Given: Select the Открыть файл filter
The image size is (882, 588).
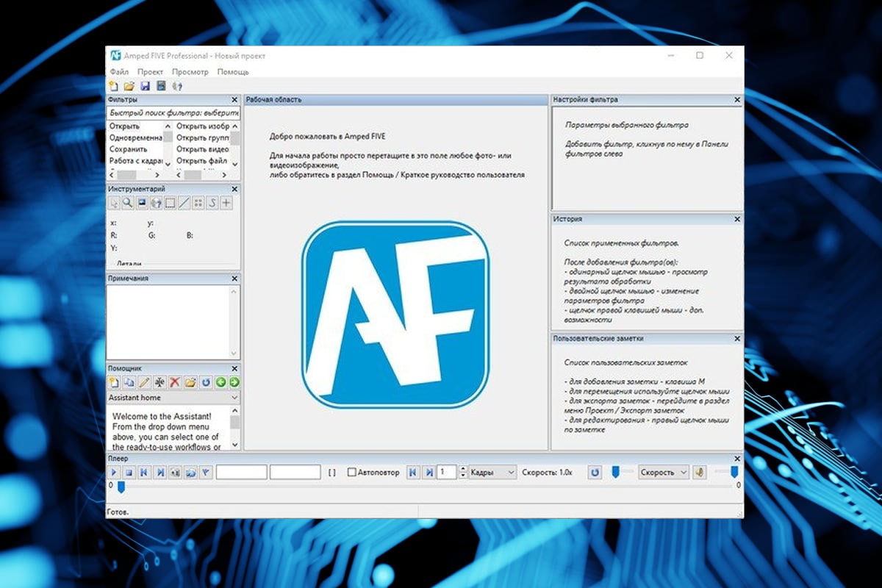Looking at the screenshot, I should pos(203,160).
